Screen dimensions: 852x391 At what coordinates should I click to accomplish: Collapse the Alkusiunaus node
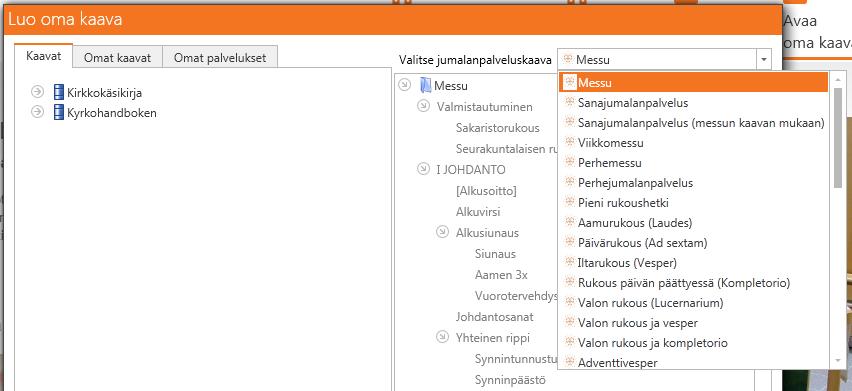(442, 232)
